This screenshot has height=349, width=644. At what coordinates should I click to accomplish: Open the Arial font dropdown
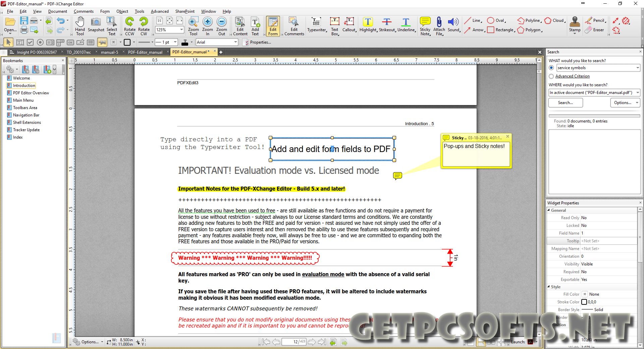pyautogui.click(x=235, y=42)
